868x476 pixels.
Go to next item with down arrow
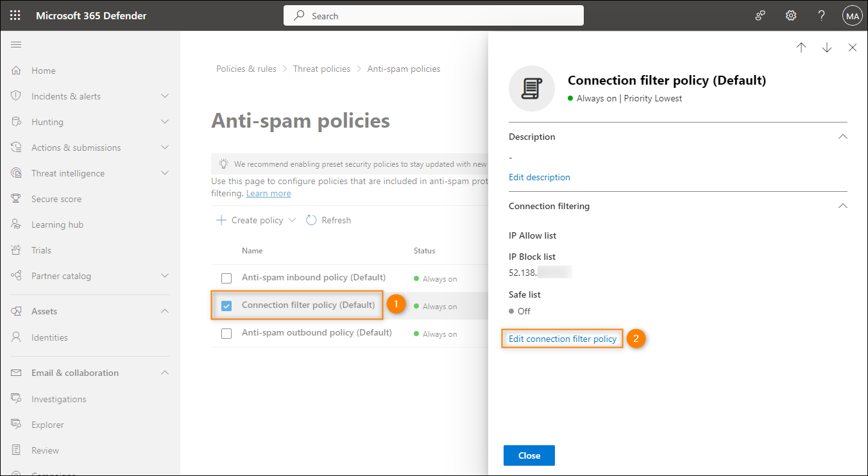point(826,47)
